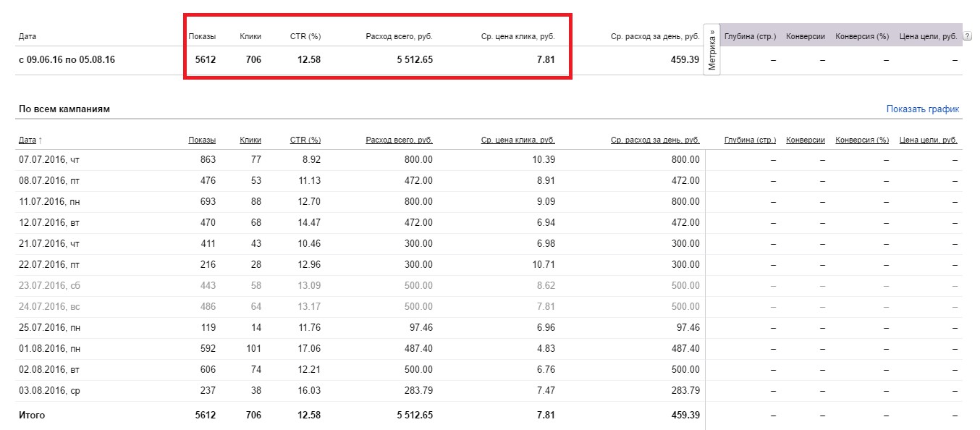Sort table by Клики column header
This screenshot has height=430, width=980.
pyautogui.click(x=250, y=140)
